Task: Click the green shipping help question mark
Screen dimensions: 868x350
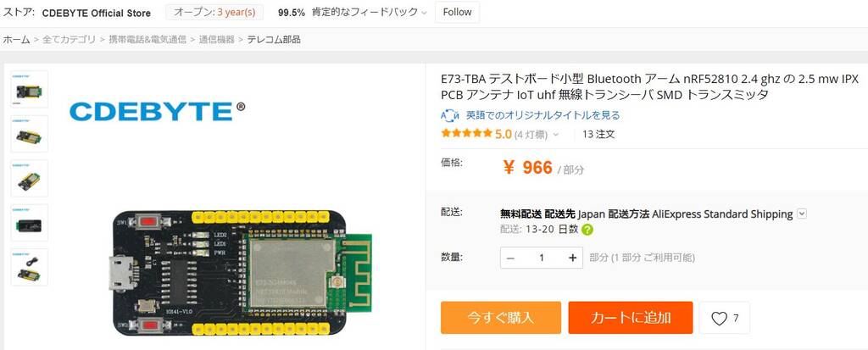Action: [x=587, y=230]
